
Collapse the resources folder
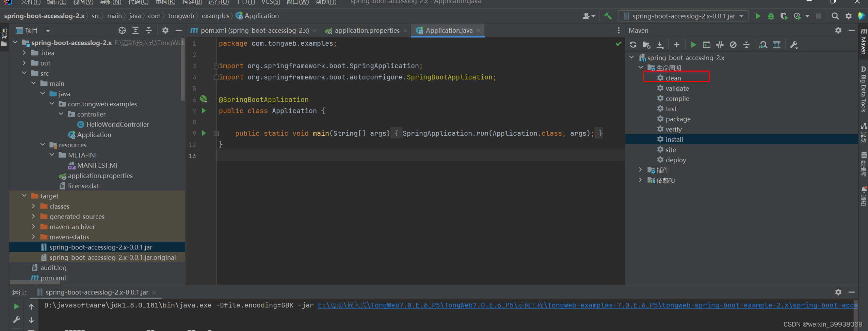pos(43,145)
